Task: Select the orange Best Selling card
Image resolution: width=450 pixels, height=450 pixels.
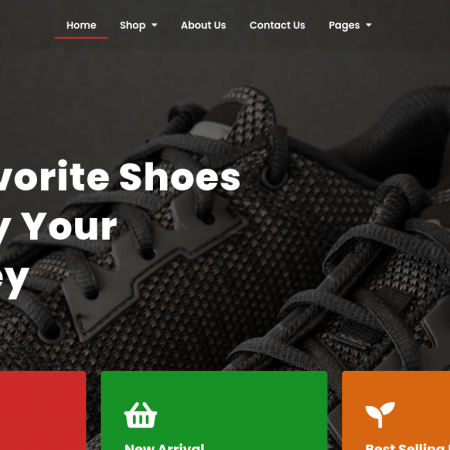Action: point(396,410)
